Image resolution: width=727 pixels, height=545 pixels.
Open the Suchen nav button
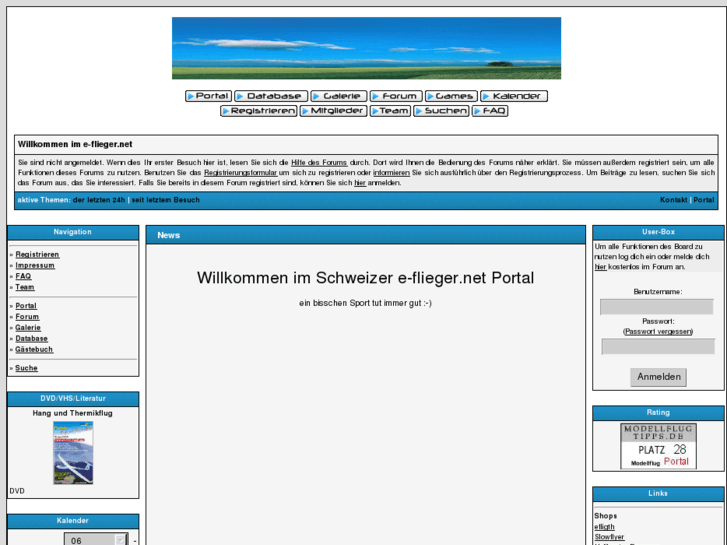[x=441, y=111]
